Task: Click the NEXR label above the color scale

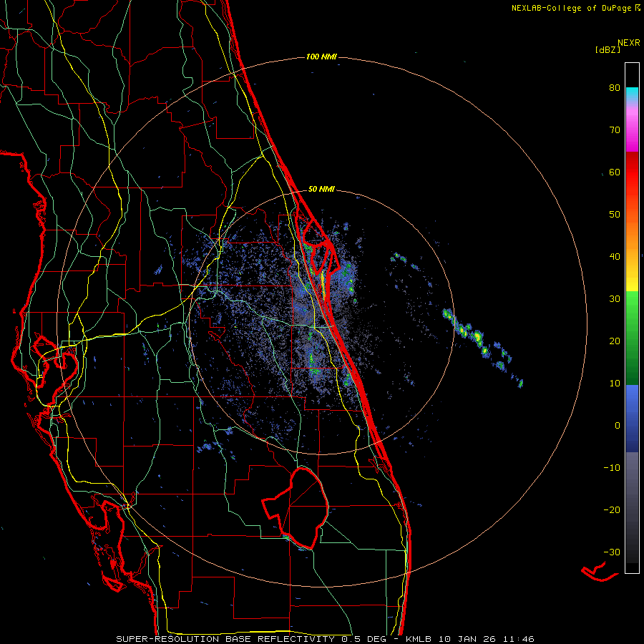Action: (628, 43)
